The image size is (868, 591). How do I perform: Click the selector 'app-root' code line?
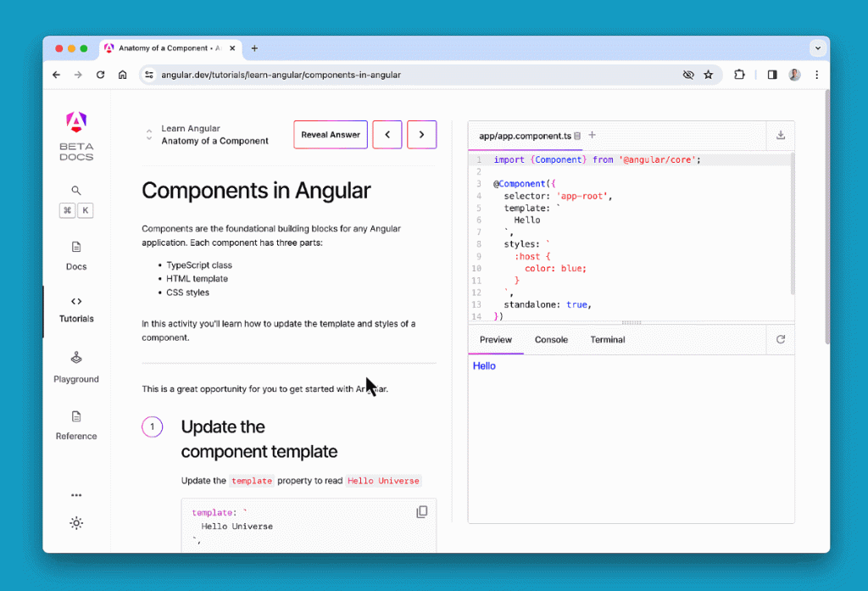click(558, 196)
